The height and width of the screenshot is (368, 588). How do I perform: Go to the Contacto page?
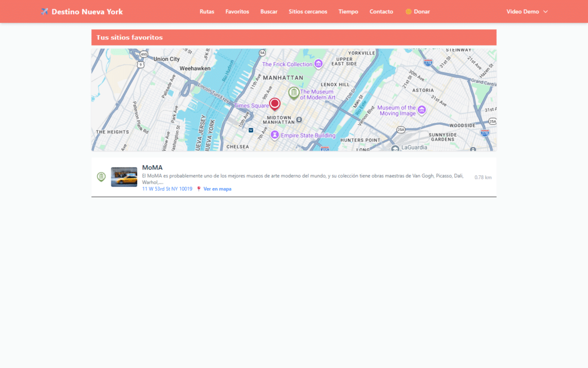click(381, 11)
